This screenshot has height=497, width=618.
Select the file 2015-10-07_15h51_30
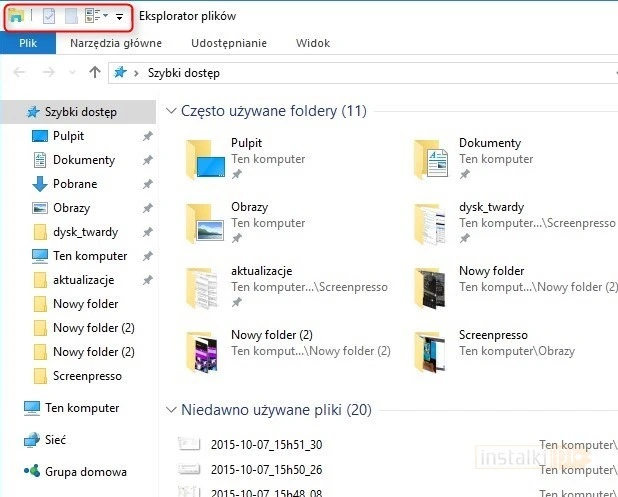click(252, 444)
